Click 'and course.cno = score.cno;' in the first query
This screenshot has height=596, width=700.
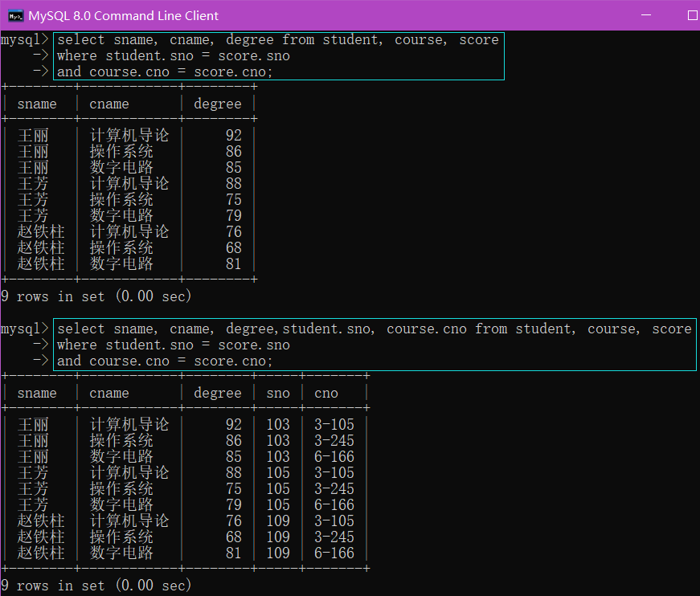(x=164, y=71)
